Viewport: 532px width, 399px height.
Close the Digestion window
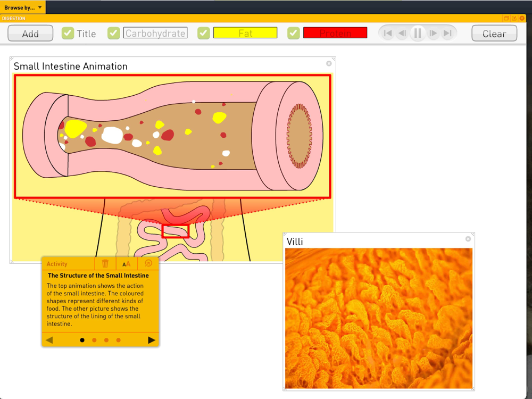tap(522, 18)
